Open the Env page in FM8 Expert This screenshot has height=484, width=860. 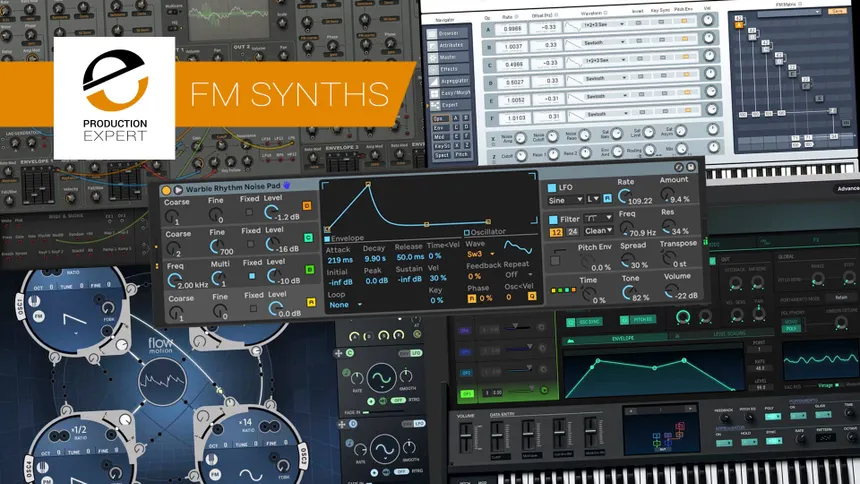point(440,128)
